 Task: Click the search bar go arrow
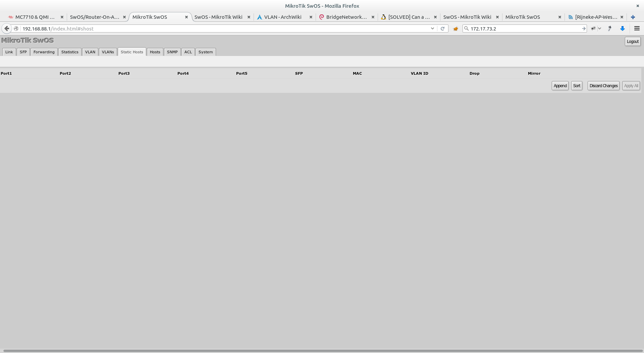pos(584,28)
